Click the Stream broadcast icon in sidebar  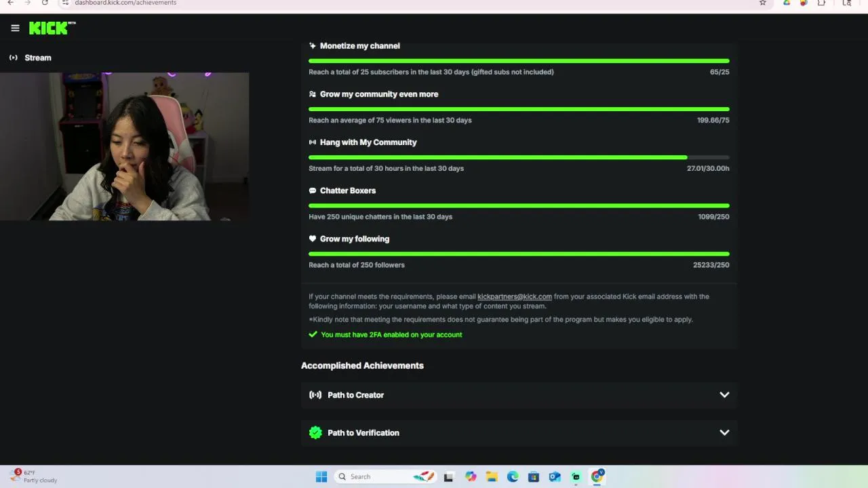tap(13, 58)
